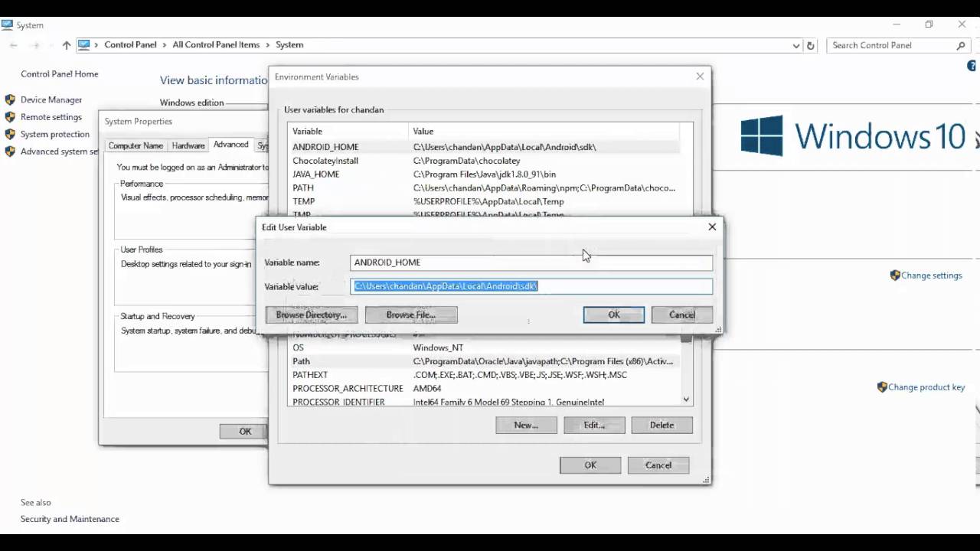
Task: Select PATHEXT system variable row
Action: click(484, 375)
